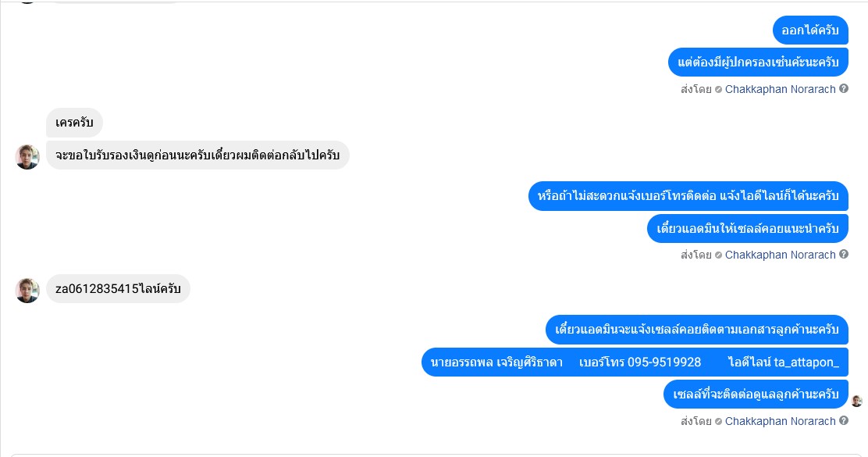Open Chakkaphan Norarach link under the แต่ต้องมีผู้ปกครอง message
This screenshot has height=457, width=868.
pos(780,89)
